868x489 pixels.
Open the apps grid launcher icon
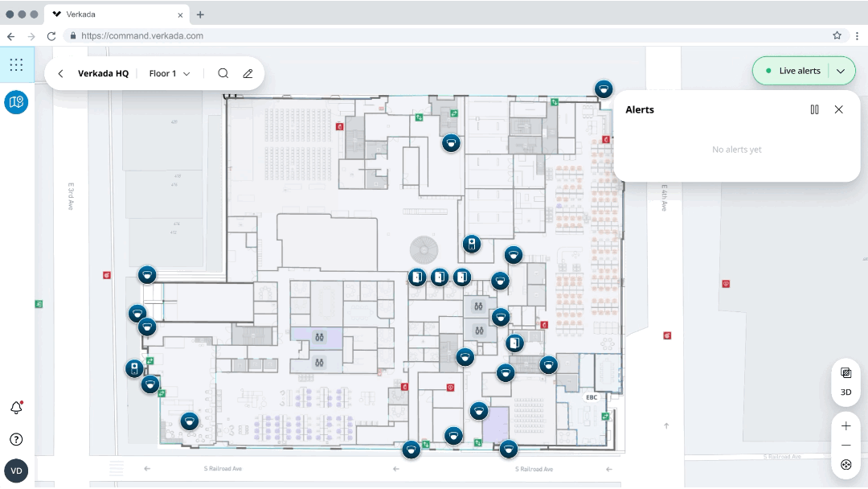pos(17,65)
